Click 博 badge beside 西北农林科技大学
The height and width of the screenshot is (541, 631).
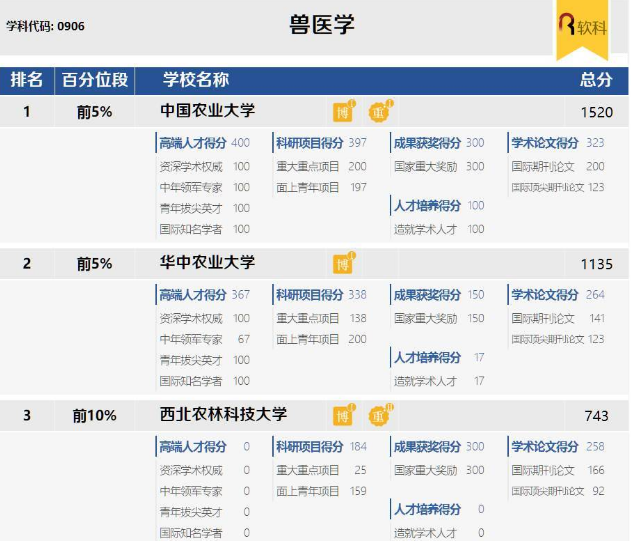click(343, 415)
